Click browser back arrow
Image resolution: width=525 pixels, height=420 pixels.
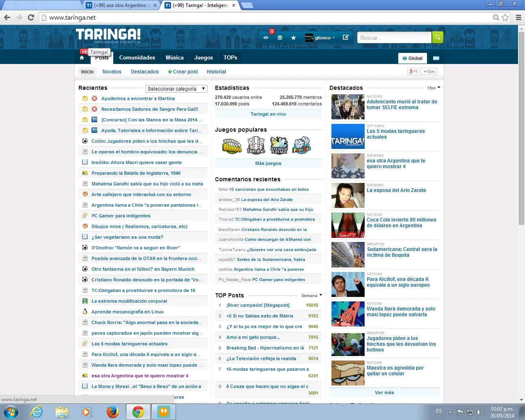pos(7,18)
